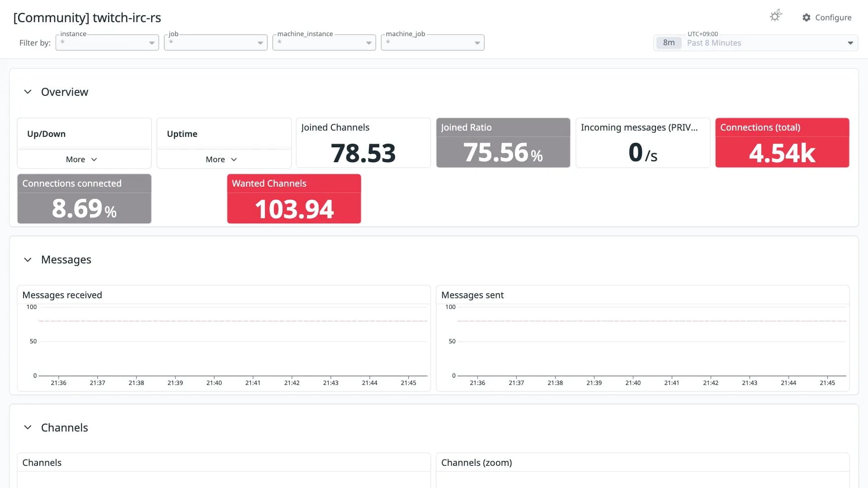Image resolution: width=868 pixels, height=488 pixels.
Task: Click the Uptime widget title
Action: click(182, 134)
